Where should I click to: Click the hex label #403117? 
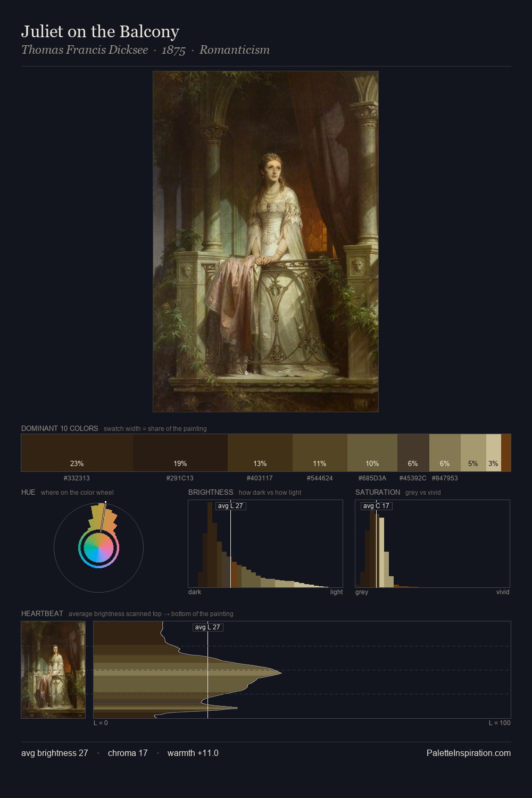click(260, 478)
